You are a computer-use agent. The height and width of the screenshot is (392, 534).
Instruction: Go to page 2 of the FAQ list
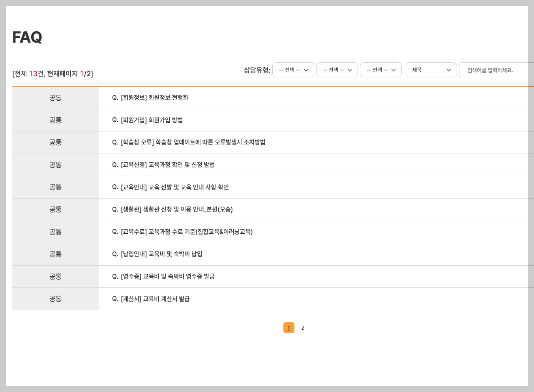[303, 328]
